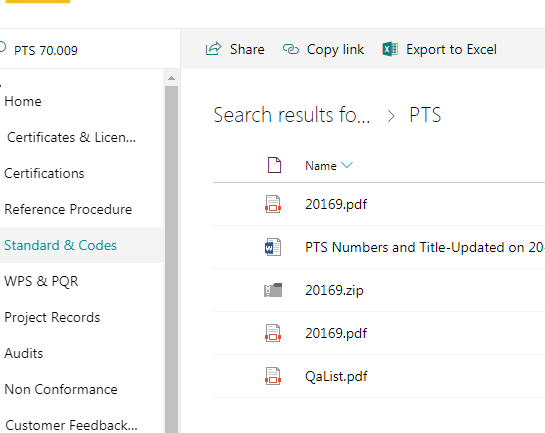This screenshot has height=433, width=545.
Task: Click the Copy link chain icon
Action: (291, 49)
